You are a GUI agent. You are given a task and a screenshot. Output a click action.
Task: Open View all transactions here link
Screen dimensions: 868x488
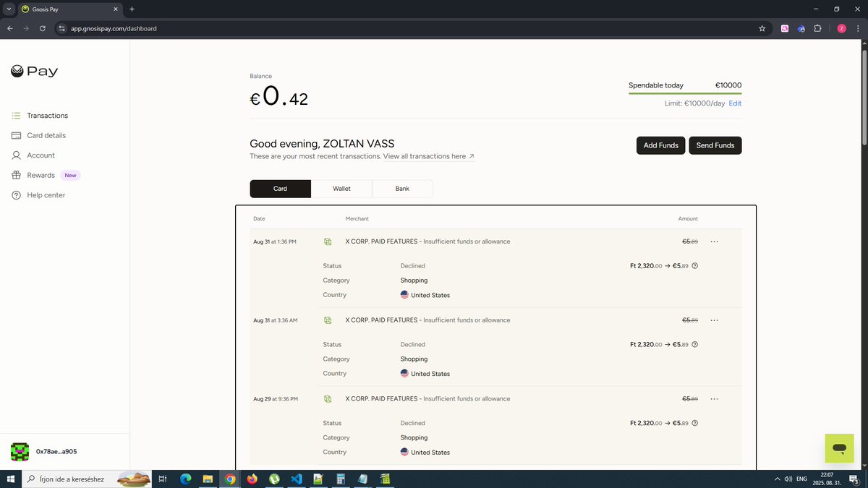(x=429, y=156)
